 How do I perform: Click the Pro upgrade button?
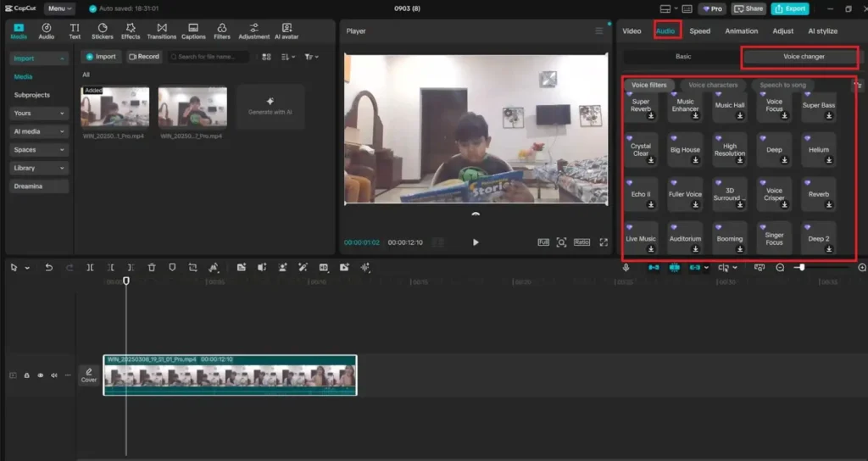(x=712, y=8)
